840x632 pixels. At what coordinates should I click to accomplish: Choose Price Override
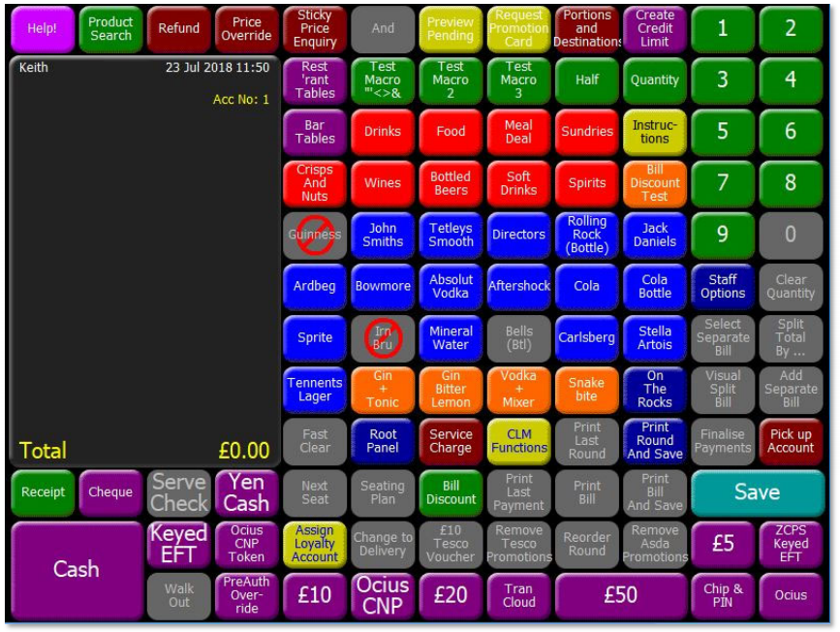click(x=246, y=29)
